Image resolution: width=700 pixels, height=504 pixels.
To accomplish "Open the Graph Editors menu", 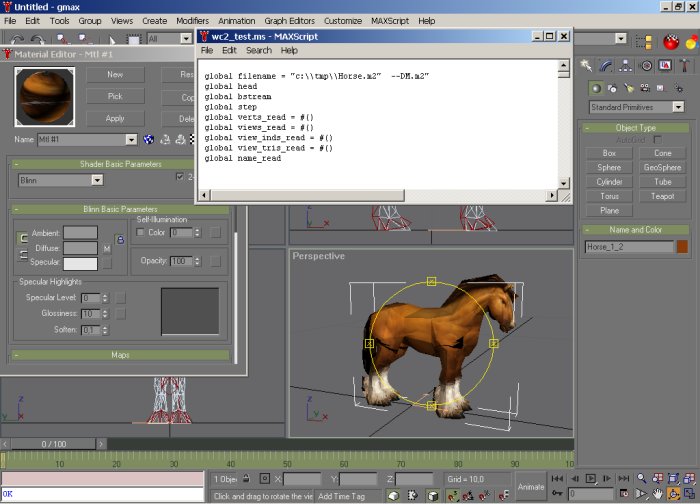I will (289, 21).
